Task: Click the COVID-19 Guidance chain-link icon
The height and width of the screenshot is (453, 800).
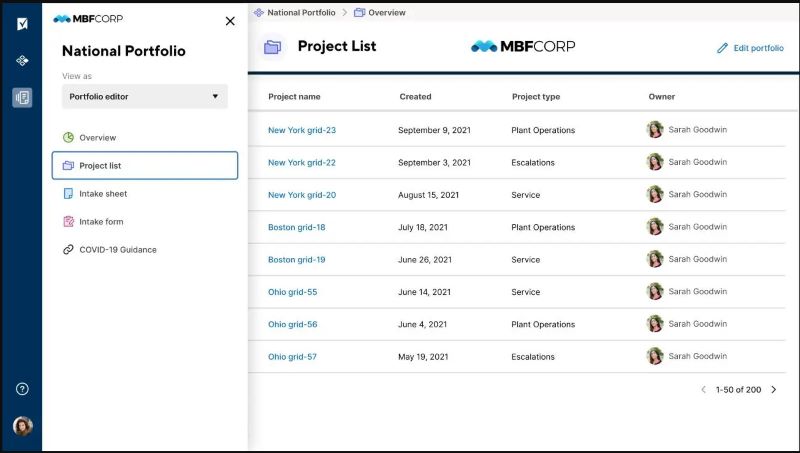Action: (68, 249)
